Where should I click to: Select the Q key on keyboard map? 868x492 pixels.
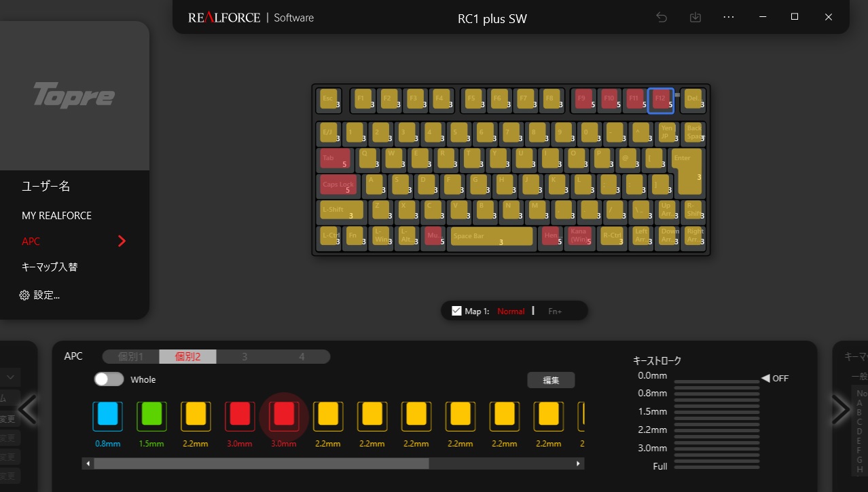coord(367,159)
